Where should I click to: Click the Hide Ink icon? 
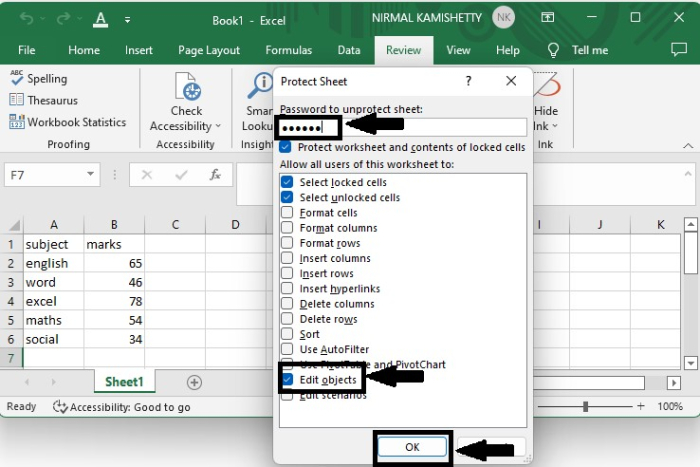(546, 86)
